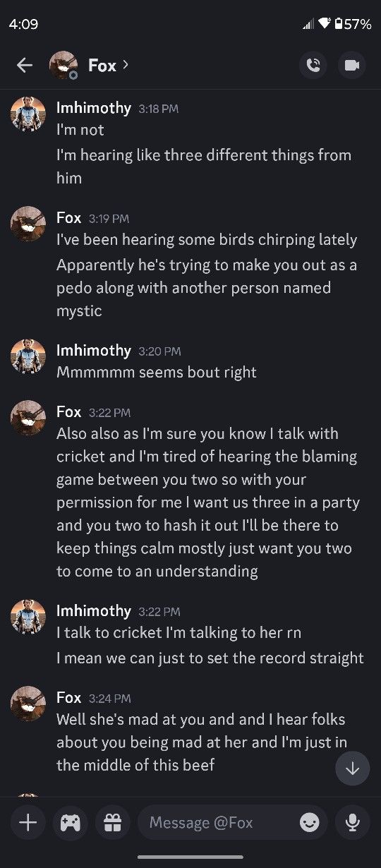Open the game controller apps button
Screen dimensions: 381x868
(x=70, y=823)
